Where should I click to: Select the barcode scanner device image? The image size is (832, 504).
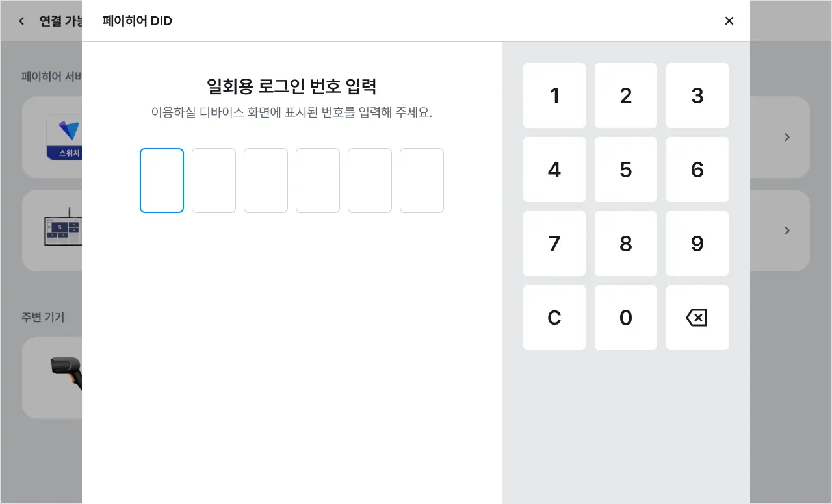67,373
